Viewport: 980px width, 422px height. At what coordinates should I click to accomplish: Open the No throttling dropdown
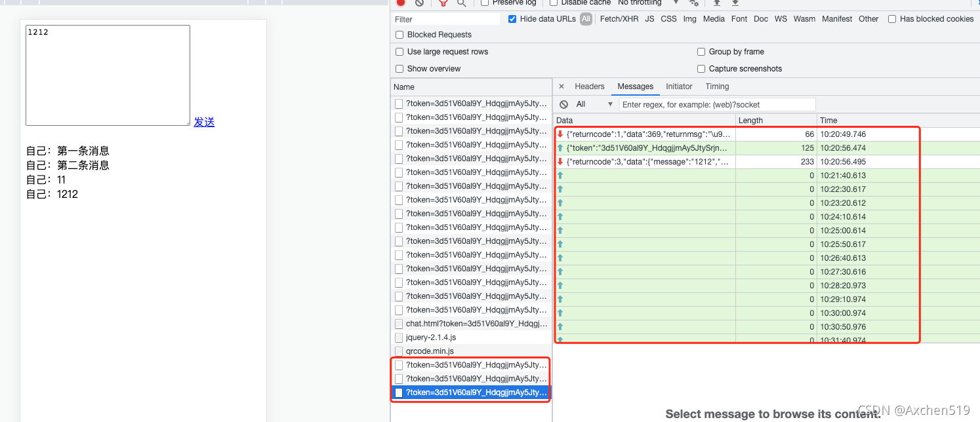pos(647,3)
